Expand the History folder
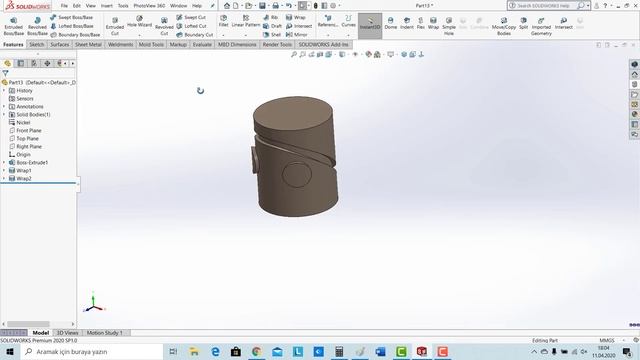This screenshot has width=640, height=360. click(4, 91)
